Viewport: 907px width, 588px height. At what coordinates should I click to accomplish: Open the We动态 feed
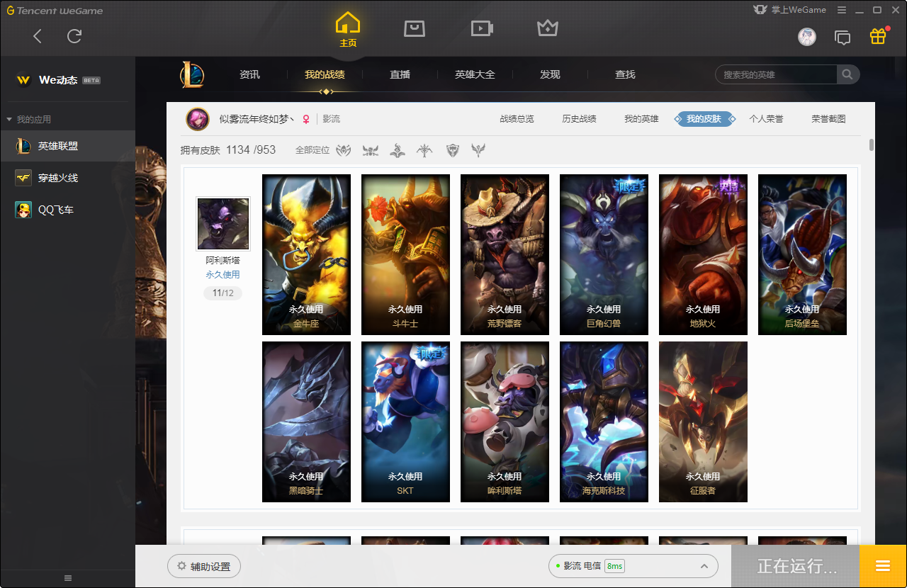click(58, 80)
